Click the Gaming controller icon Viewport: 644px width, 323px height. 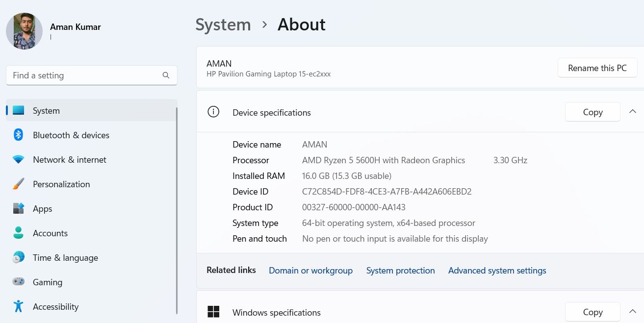(19, 282)
